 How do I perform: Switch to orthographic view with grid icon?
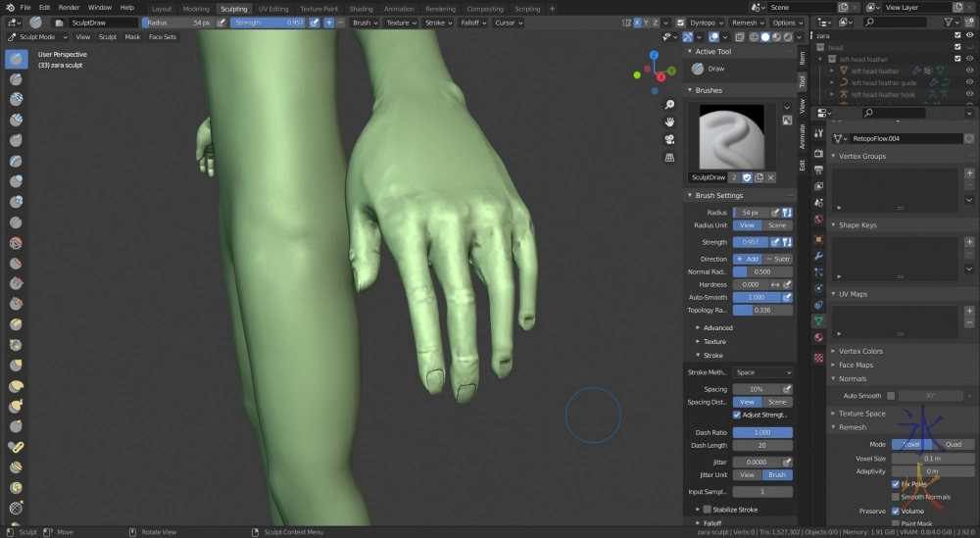click(669, 157)
